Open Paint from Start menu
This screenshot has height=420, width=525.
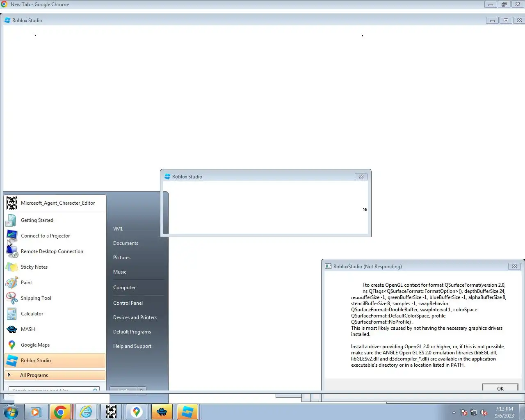point(55,283)
